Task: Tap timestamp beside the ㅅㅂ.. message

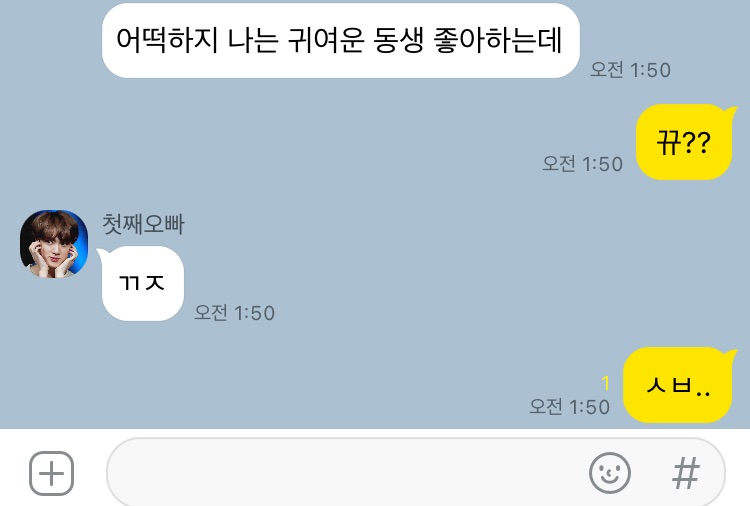Action: [569, 407]
